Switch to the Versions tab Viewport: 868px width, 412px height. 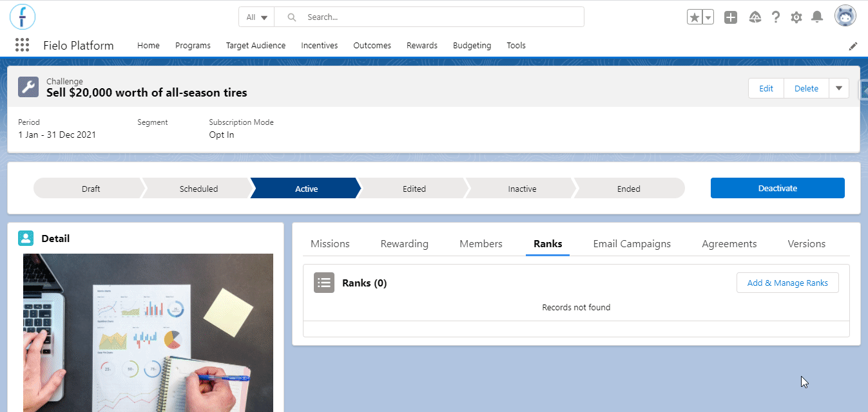(x=807, y=244)
